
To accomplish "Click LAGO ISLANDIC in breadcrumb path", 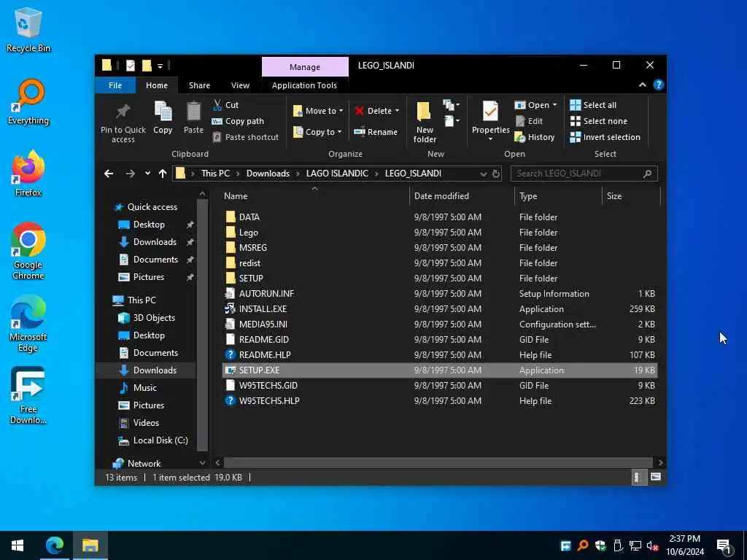I will (x=337, y=174).
